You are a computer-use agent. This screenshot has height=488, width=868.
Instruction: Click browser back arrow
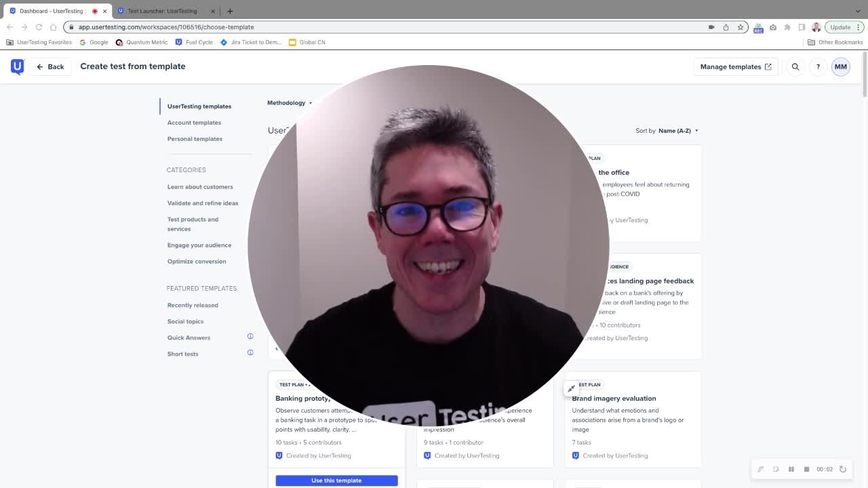[x=9, y=27]
